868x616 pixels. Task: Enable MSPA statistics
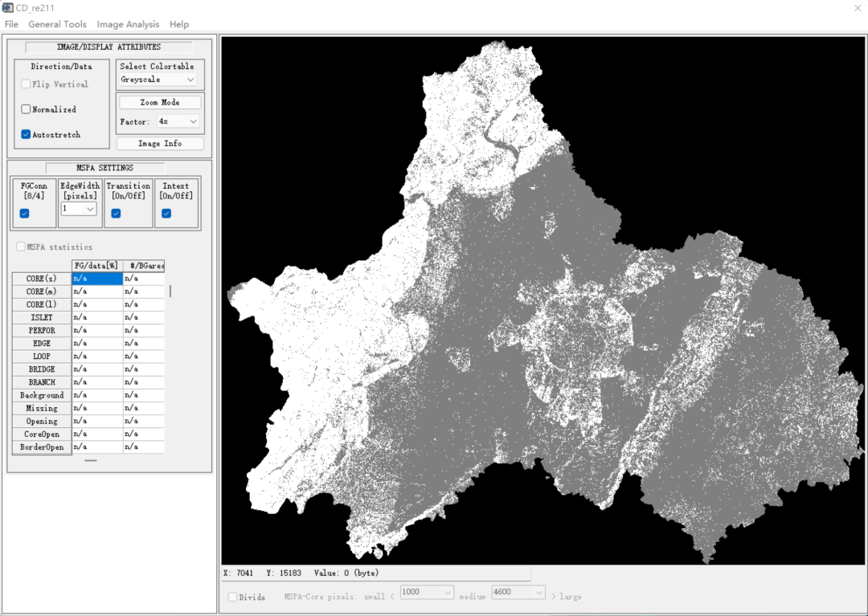[20, 247]
